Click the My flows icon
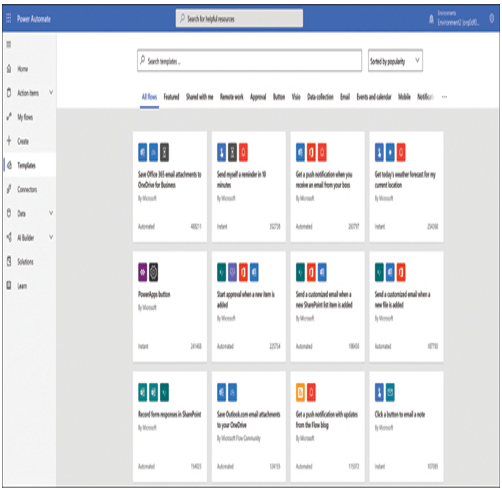The image size is (502, 490). [9, 117]
